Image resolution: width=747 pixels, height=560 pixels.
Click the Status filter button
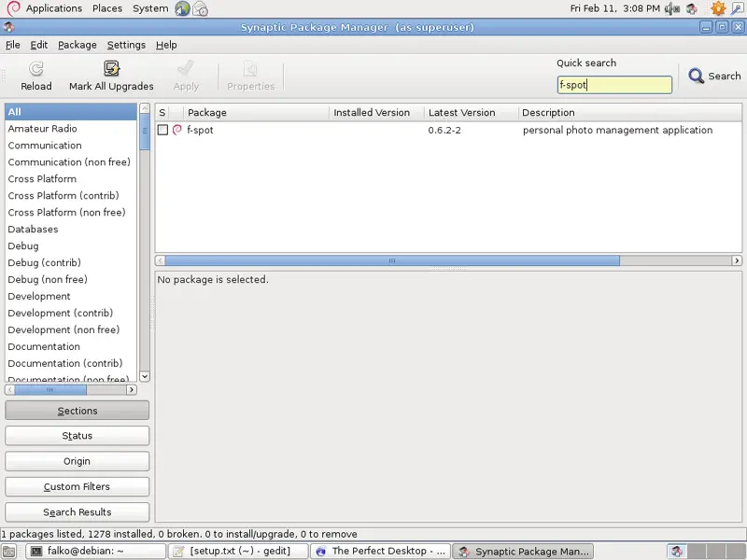pos(78,436)
